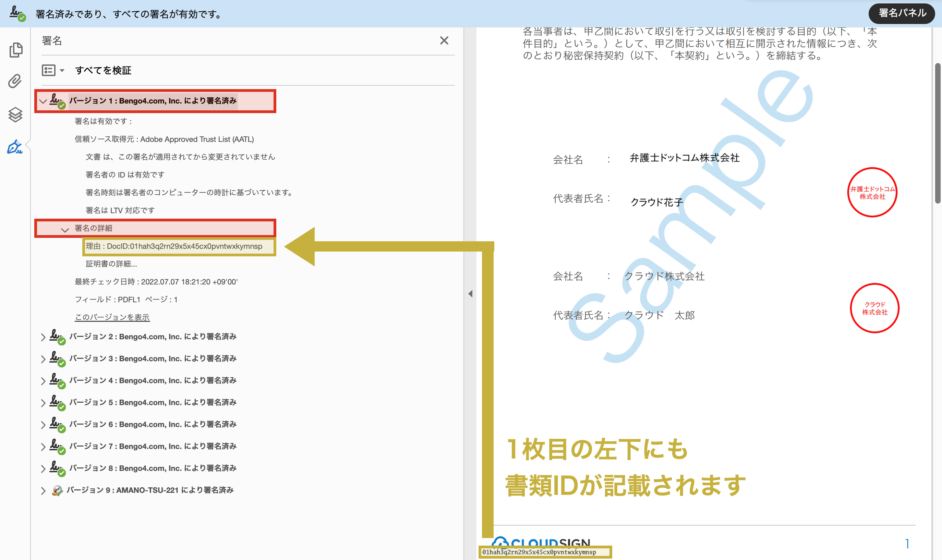The height and width of the screenshot is (560, 942).
Task: Click the signature status icon in the blue bar
Action: tap(17, 14)
